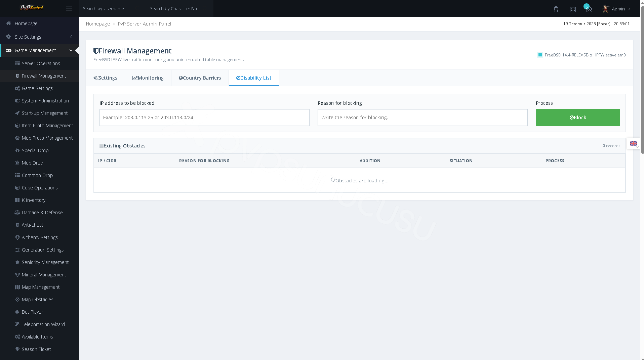Viewport: 644px width, 360px height.
Task: Click the PROCESS column header
Action: coord(555,161)
